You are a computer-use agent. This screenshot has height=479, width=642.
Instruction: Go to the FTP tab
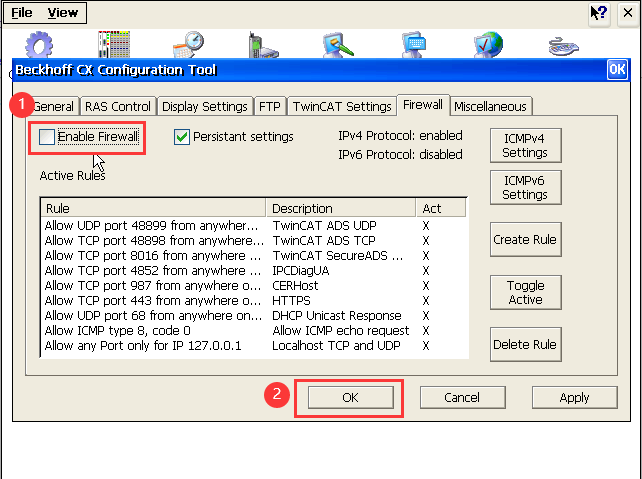click(x=270, y=106)
